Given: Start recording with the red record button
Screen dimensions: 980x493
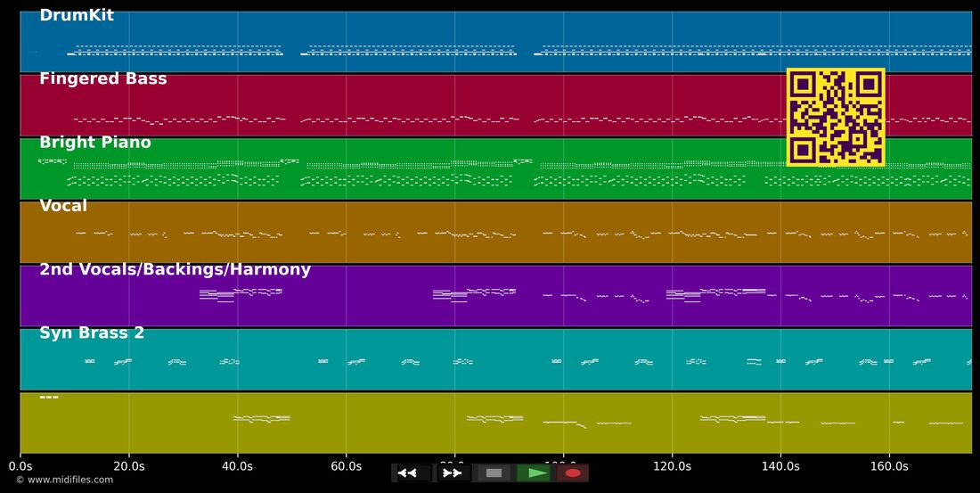Looking at the screenshot, I should (x=573, y=473).
